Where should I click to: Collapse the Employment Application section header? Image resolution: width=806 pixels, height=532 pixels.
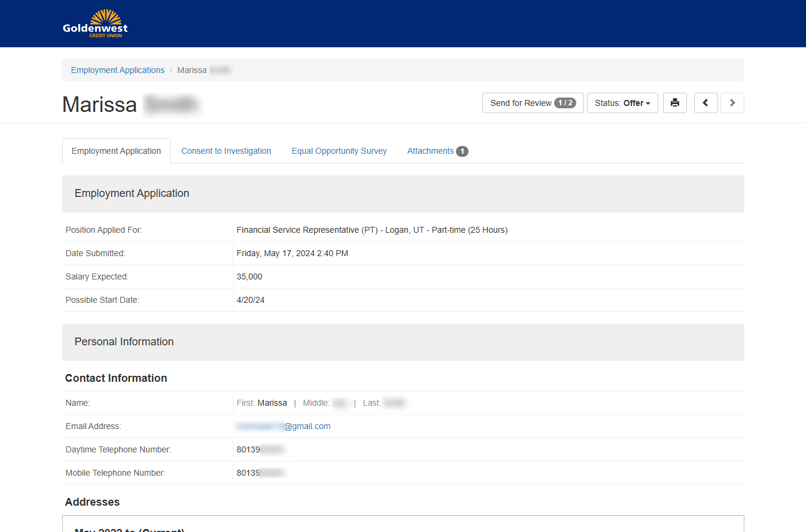coord(132,193)
